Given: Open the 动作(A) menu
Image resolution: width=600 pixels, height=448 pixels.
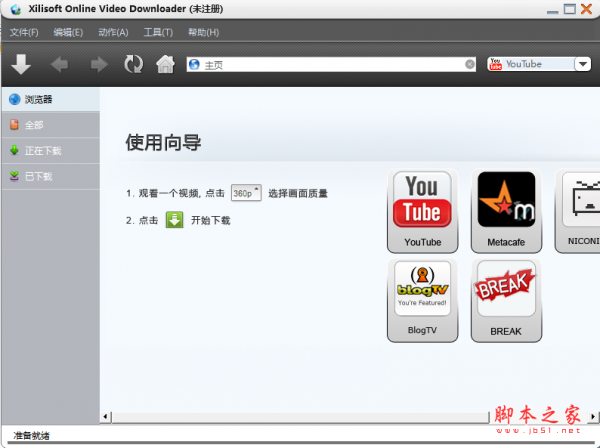Looking at the screenshot, I should coord(113,33).
